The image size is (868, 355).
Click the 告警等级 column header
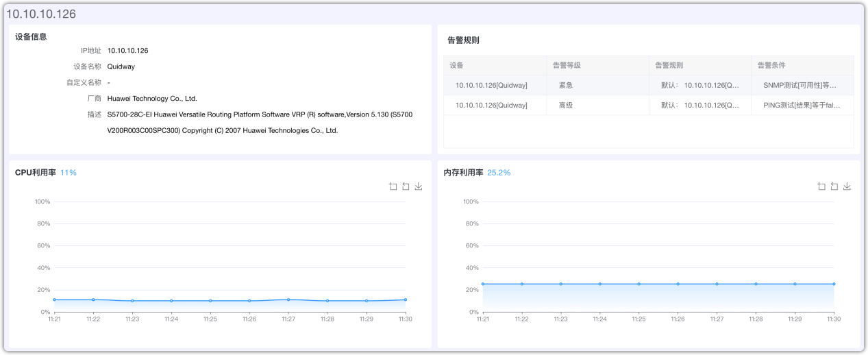pos(597,66)
